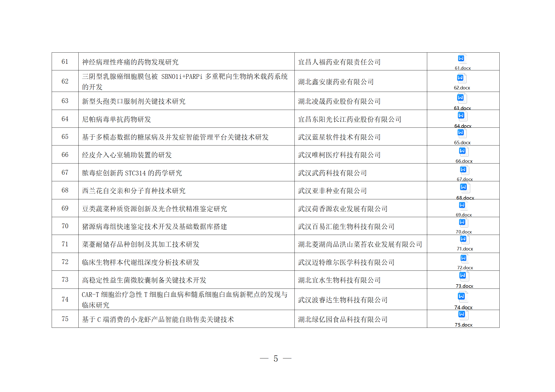This screenshot has height=392, width=555.
Task: Open the embedded 71.docx file icon
Action: coord(464,243)
